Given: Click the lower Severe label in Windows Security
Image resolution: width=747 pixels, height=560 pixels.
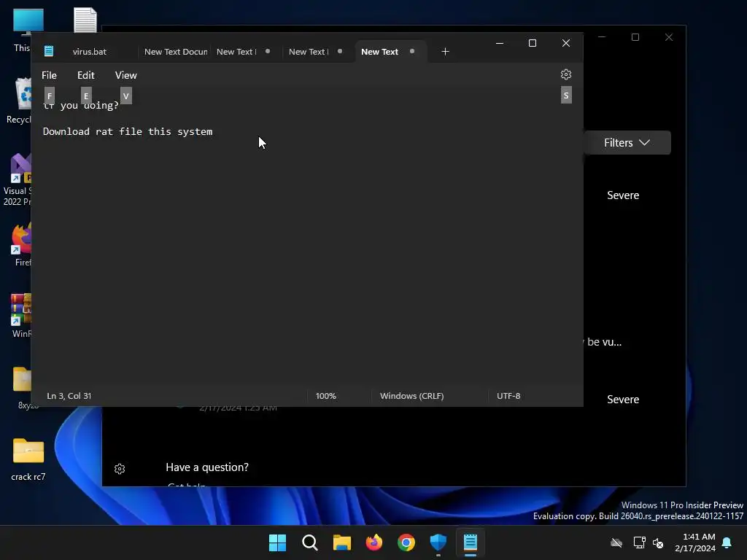Looking at the screenshot, I should click(623, 400).
